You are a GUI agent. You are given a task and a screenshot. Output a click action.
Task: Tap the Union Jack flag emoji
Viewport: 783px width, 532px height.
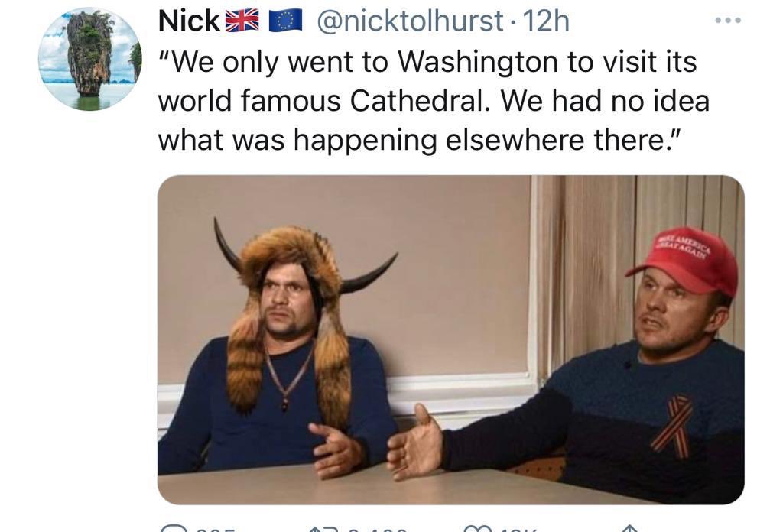(242, 21)
